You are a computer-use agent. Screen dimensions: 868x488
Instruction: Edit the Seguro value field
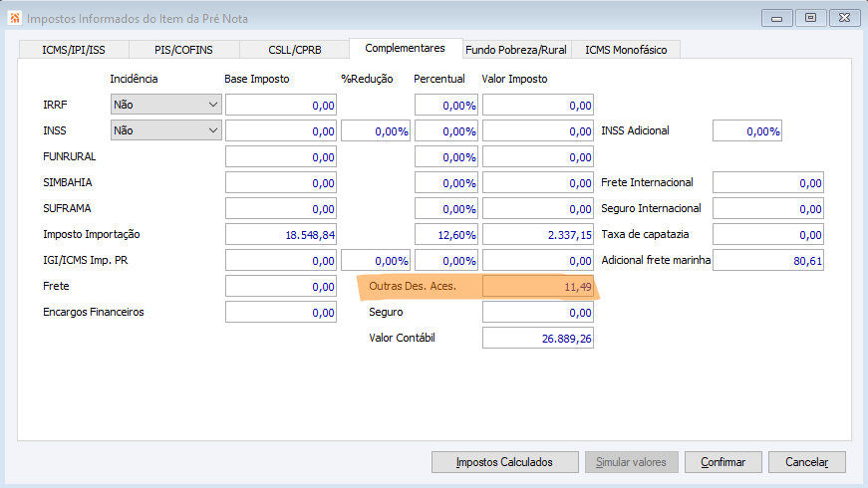pyautogui.click(x=538, y=313)
